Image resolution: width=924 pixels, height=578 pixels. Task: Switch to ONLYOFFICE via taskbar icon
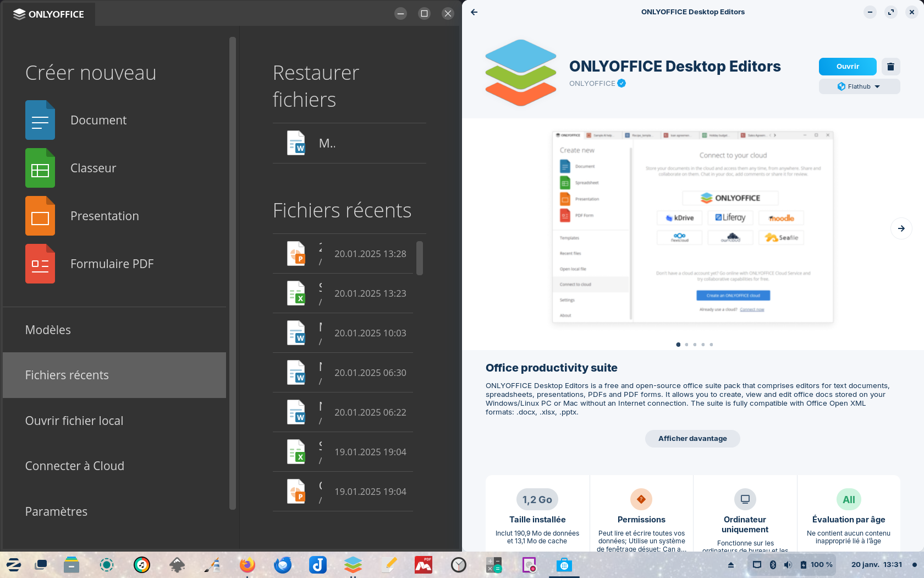(x=353, y=565)
